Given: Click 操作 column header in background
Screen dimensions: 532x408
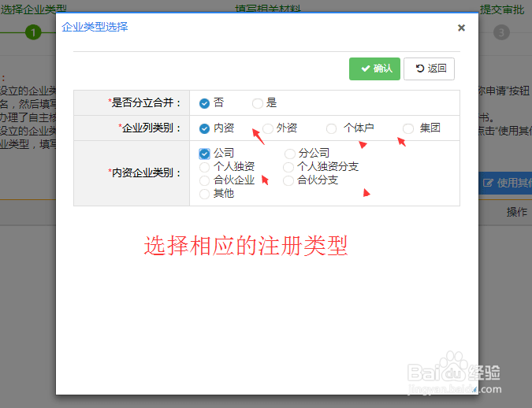Looking at the screenshot, I should [x=517, y=212].
